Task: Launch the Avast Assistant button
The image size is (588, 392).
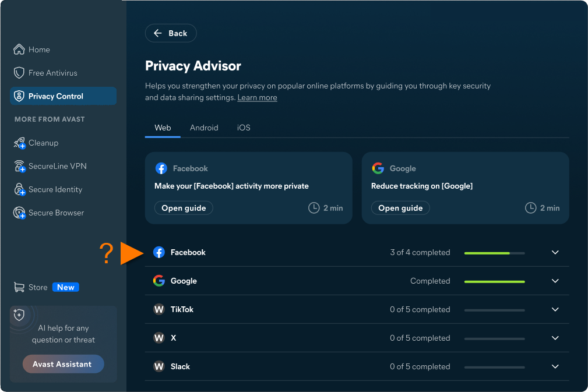Action: coord(63,364)
